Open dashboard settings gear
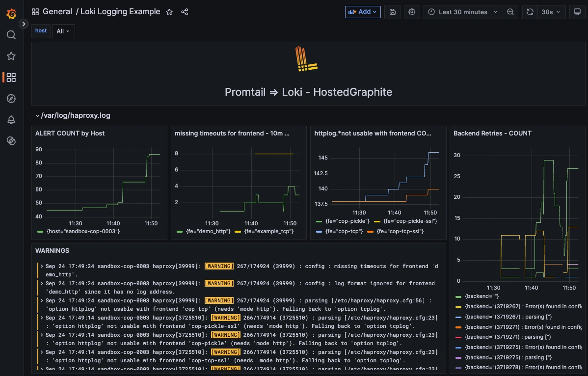The image size is (588, 376). (x=412, y=12)
